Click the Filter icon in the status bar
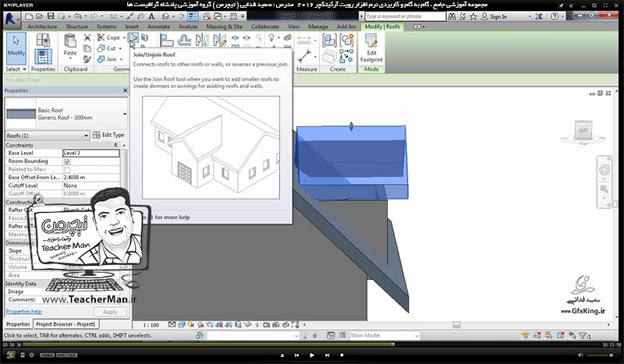Viewport: 624px width, 364px height. (x=583, y=335)
